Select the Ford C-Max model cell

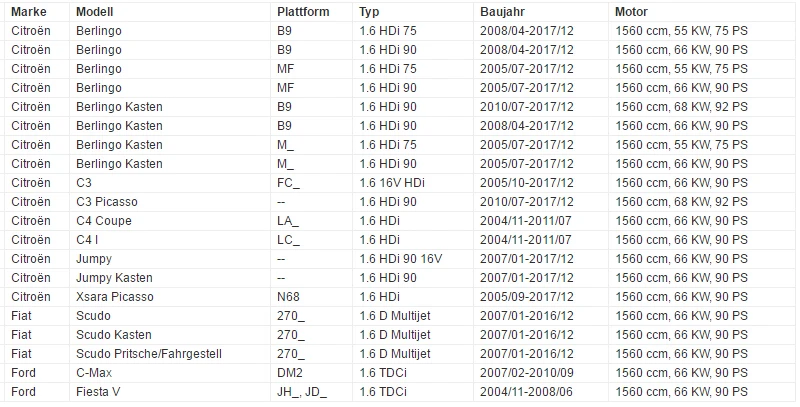click(170, 373)
